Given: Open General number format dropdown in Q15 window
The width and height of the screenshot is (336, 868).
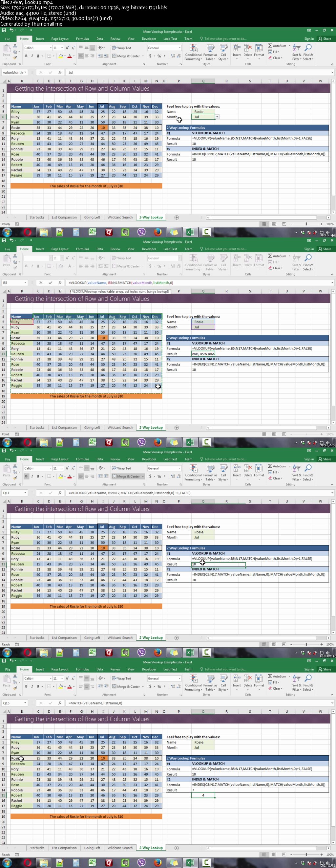Looking at the screenshot, I should tap(179, 678).
